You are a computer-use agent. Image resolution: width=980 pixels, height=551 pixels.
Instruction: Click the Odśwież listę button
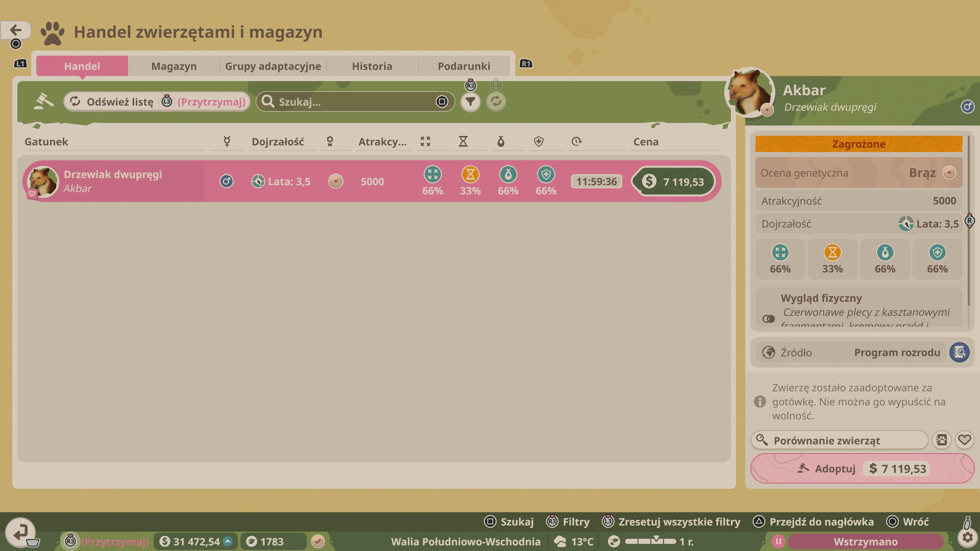tap(157, 102)
